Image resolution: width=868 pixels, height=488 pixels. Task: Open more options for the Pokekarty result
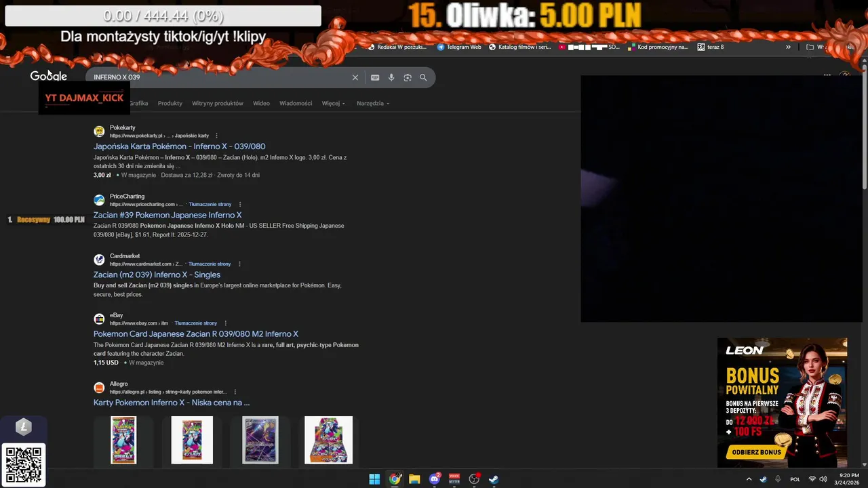[x=216, y=136]
